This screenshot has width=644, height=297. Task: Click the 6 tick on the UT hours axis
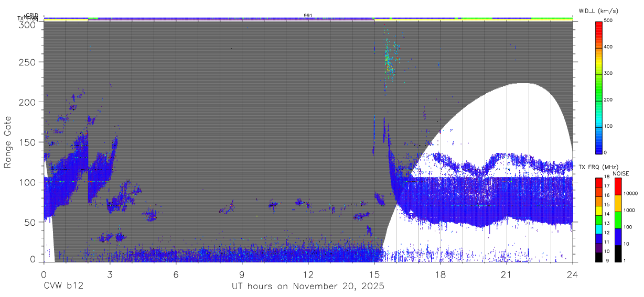point(176,274)
